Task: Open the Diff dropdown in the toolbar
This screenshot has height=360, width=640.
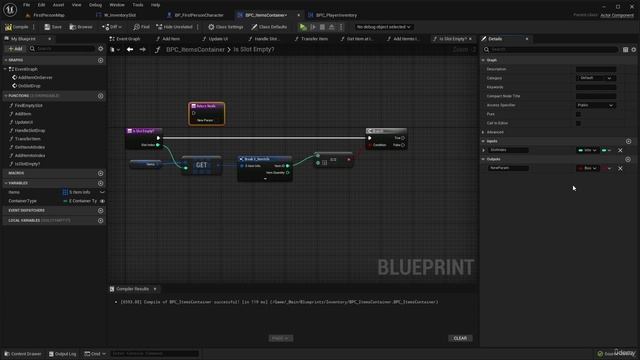Action: (x=112, y=27)
